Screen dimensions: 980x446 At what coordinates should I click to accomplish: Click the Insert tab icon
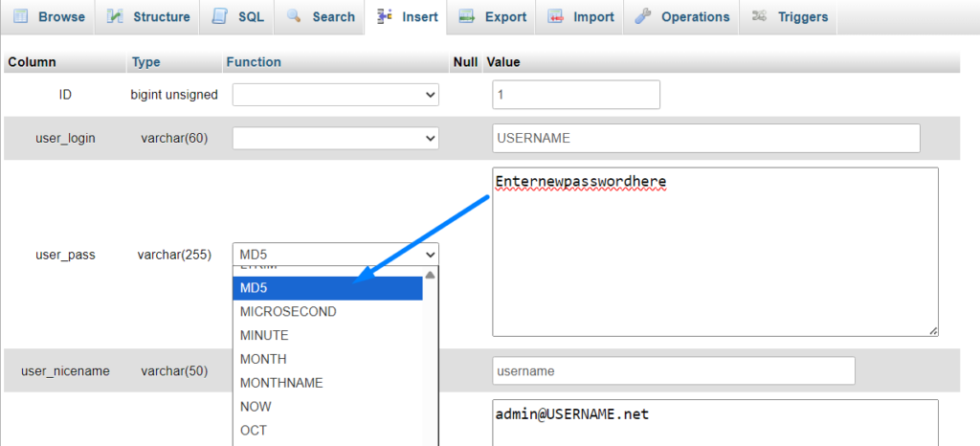pyautogui.click(x=385, y=16)
